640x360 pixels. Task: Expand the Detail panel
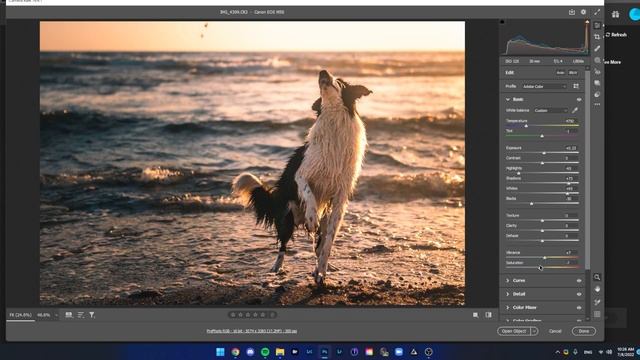[508, 294]
